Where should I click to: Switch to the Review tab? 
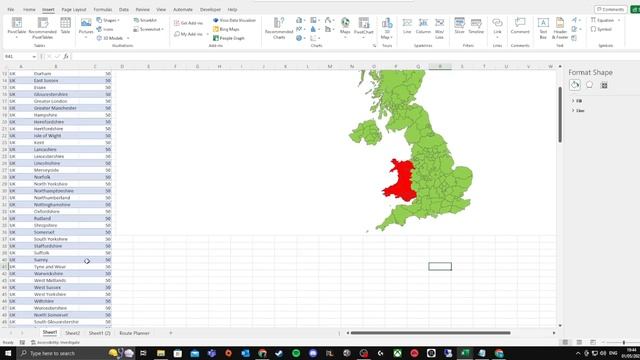coord(142,9)
